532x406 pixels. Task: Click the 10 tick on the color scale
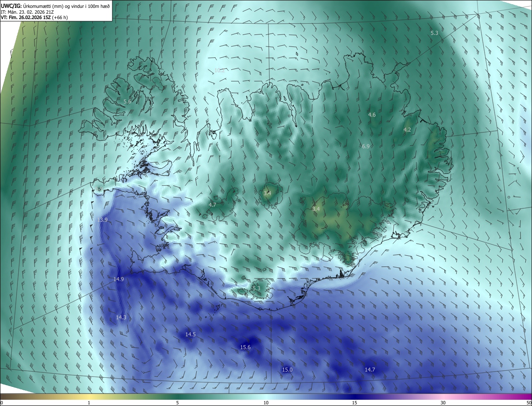[266, 403]
